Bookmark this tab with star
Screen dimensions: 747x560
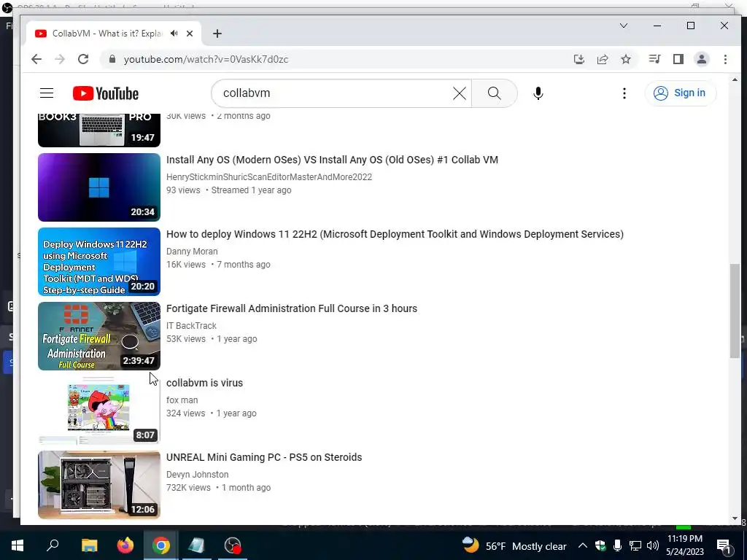click(x=626, y=59)
